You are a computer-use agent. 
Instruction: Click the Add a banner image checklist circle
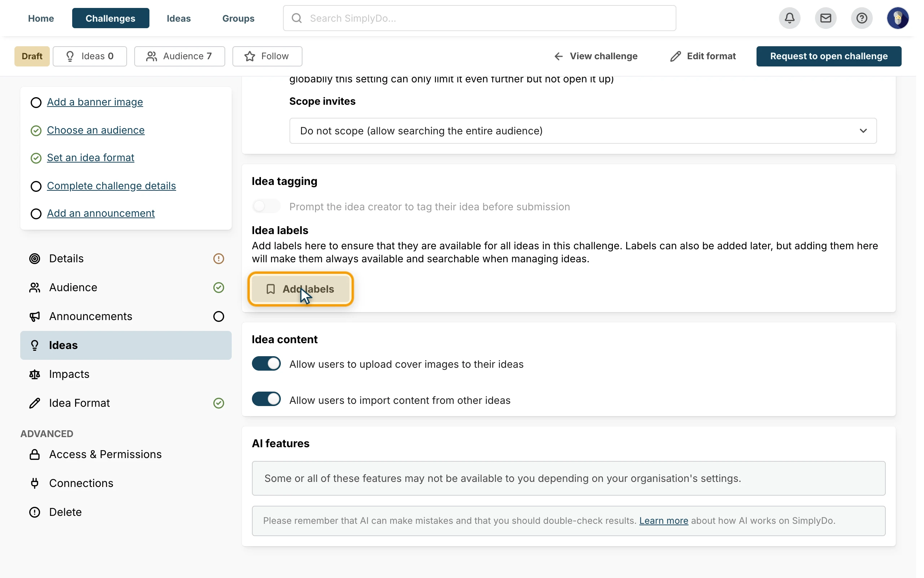point(36,103)
